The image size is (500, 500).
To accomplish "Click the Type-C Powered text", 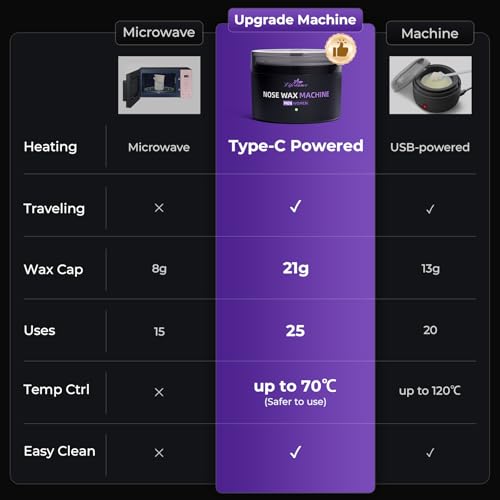I will pos(296,146).
